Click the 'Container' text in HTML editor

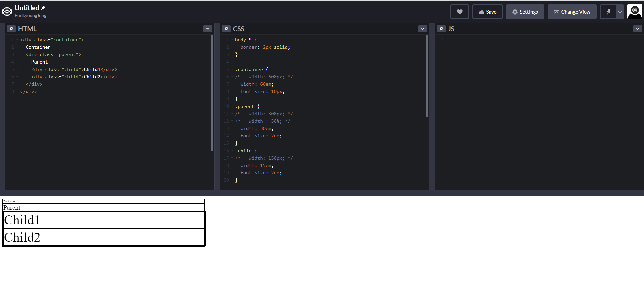(x=38, y=47)
